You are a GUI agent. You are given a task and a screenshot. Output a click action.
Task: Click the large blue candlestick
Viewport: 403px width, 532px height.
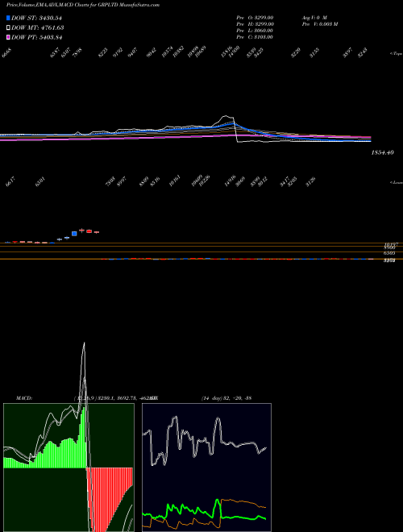pos(74,234)
